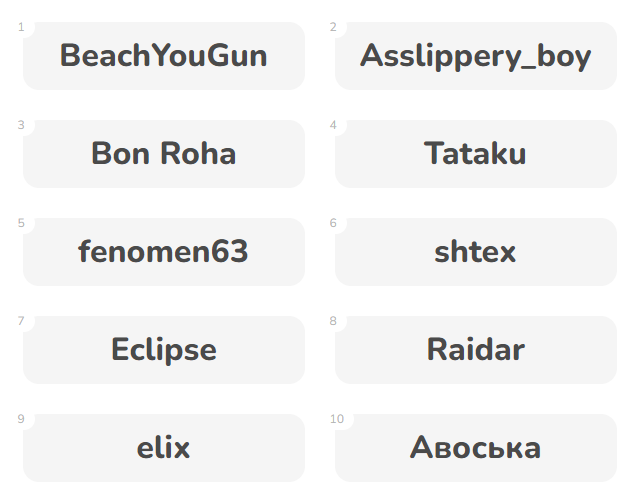
Task: Click number badge 6 beside shtex
Action: pos(333,223)
